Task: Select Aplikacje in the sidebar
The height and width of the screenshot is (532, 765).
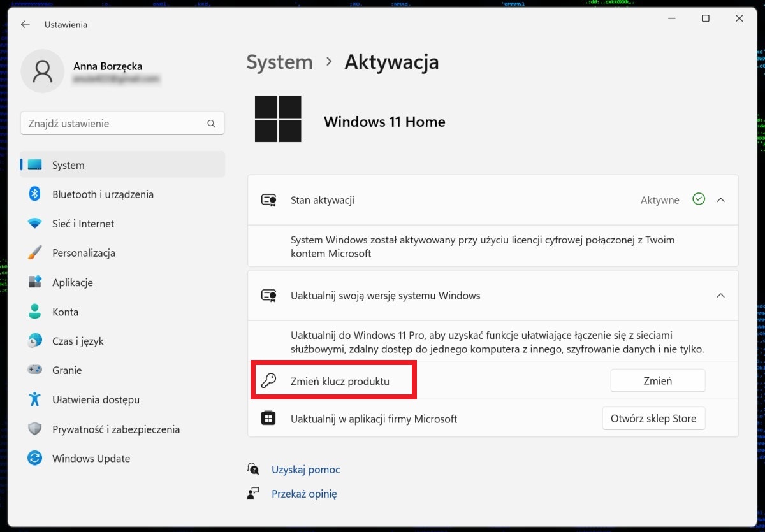Action: pos(73,282)
